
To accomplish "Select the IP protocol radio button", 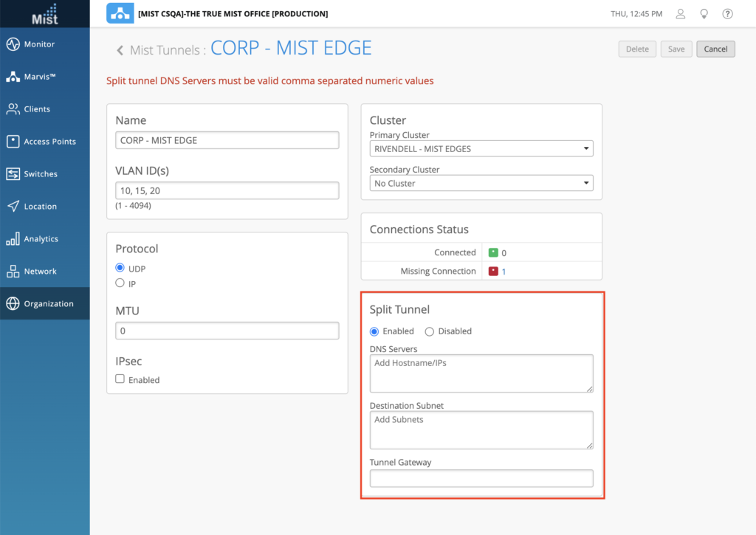I will pos(120,283).
